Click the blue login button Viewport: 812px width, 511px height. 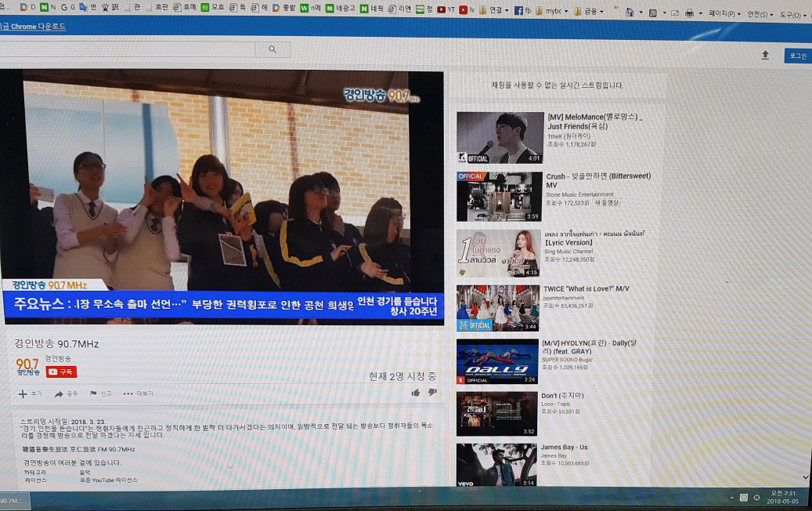tap(797, 56)
